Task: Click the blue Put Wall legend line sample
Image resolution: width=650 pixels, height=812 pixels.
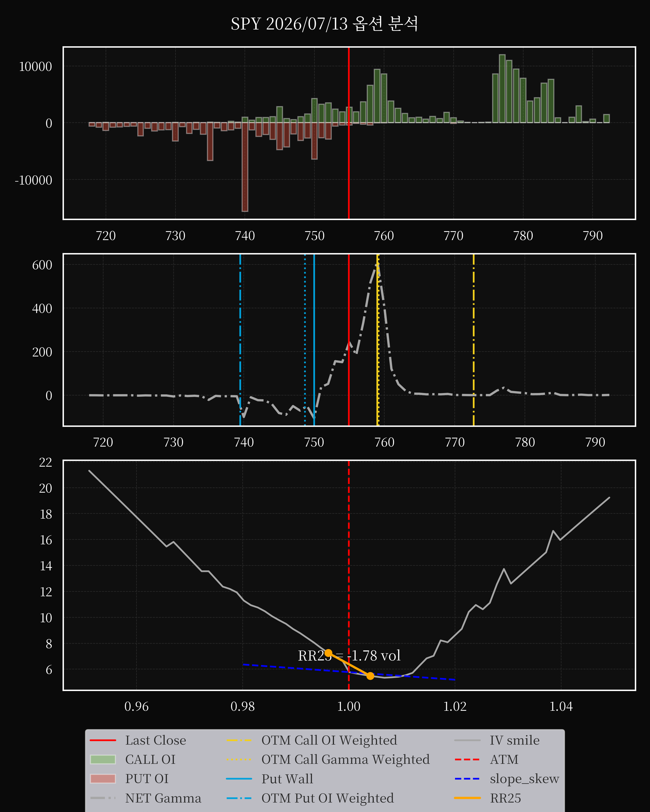Action: coord(239,779)
